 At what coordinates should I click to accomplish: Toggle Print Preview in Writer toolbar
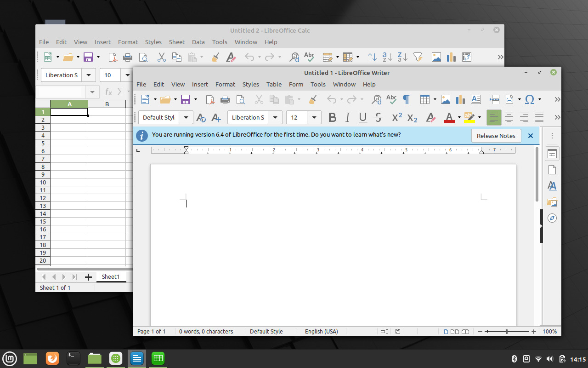240,99
